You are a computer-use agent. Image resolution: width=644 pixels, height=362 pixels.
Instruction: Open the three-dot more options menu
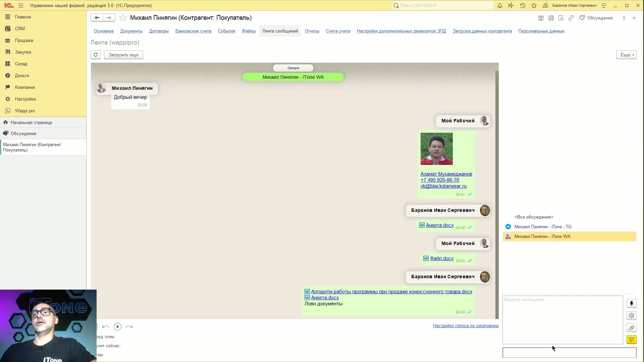click(624, 18)
